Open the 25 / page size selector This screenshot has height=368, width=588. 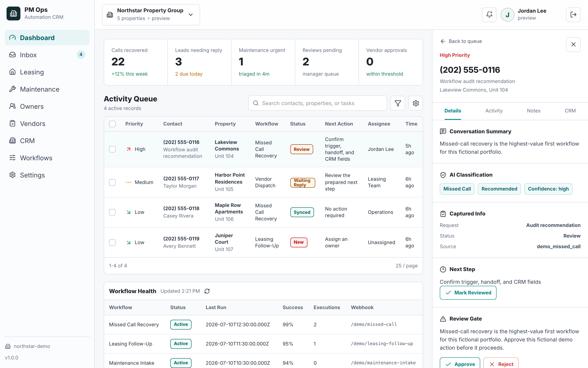406,266
